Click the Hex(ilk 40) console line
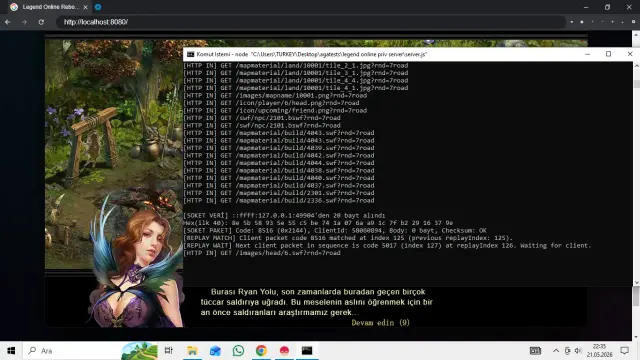This screenshot has width=640, height=360. [x=318, y=223]
